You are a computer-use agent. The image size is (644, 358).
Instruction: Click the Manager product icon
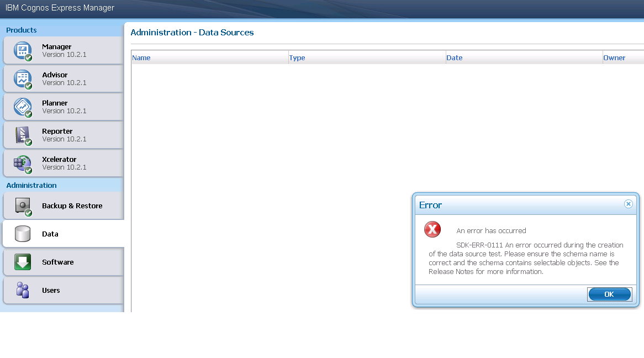[23, 51]
